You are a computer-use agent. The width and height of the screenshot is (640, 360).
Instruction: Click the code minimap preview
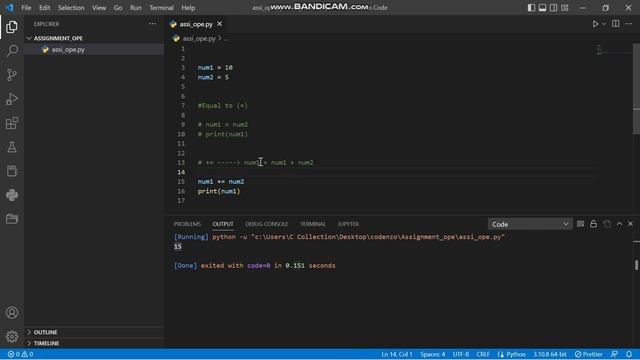coord(600,50)
